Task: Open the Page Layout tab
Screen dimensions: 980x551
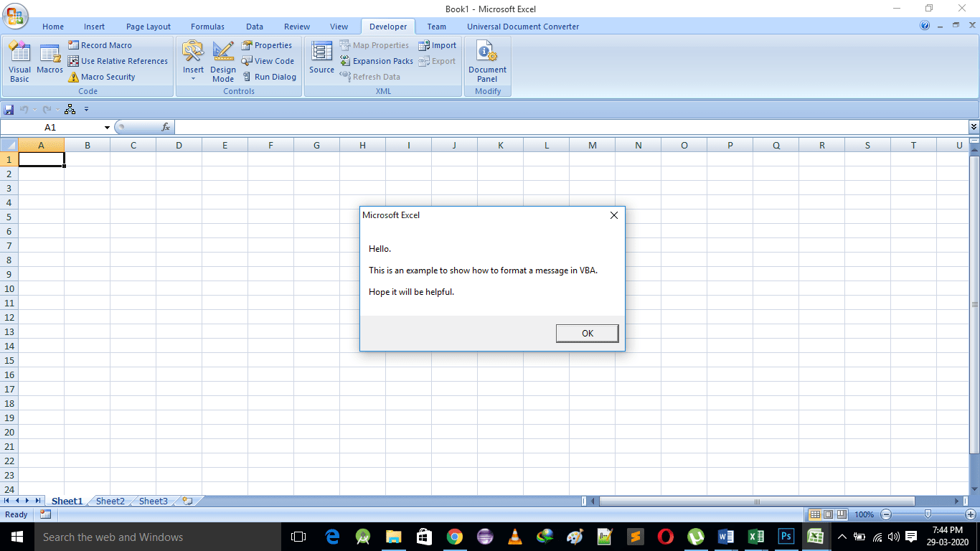Action: pyautogui.click(x=149, y=27)
